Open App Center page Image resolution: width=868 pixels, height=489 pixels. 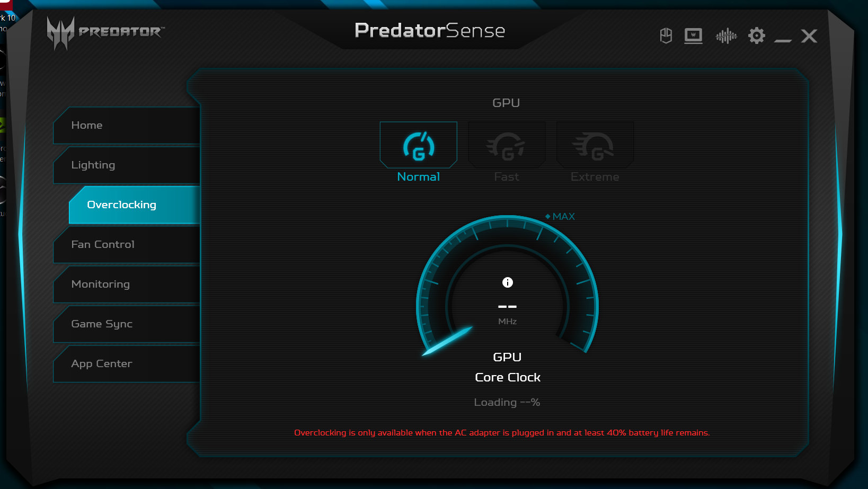point(127,363)
